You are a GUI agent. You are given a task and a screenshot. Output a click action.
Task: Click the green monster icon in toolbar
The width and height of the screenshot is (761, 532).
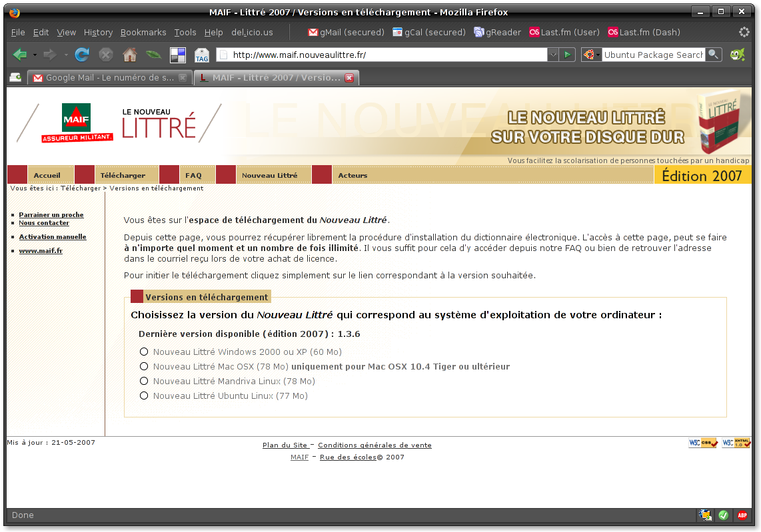pyautogui.click(x=737, y=55)
